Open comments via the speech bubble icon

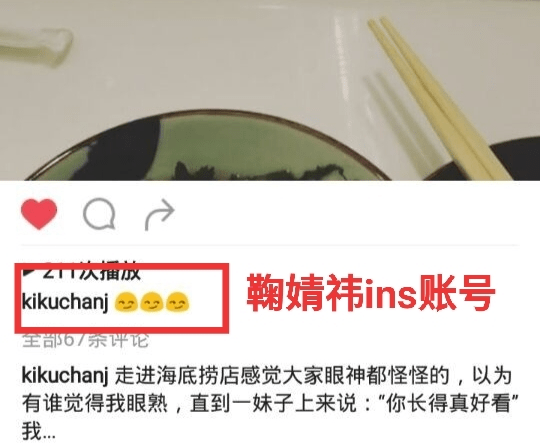coord(99,214)
